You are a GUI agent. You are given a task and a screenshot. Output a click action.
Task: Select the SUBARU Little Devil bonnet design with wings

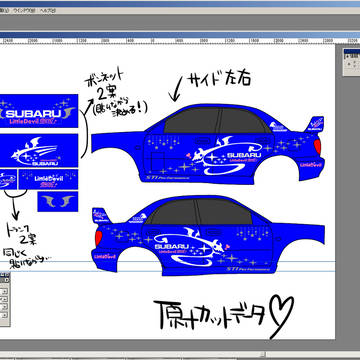(39, 111)
